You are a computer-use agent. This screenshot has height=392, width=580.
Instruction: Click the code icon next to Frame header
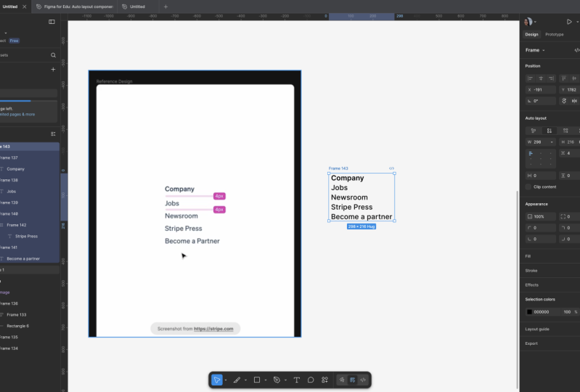pos(576,50)
